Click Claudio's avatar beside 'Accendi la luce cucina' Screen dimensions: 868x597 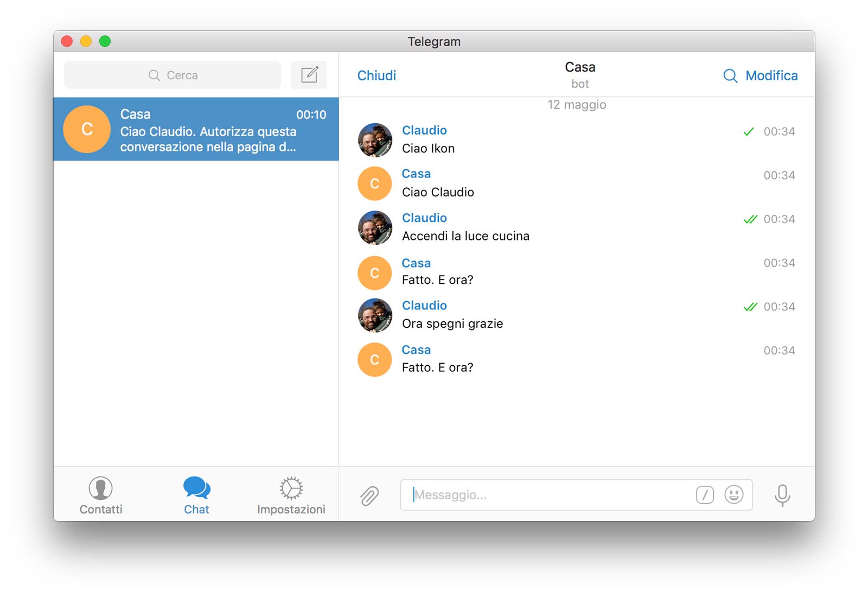[375, 227]
